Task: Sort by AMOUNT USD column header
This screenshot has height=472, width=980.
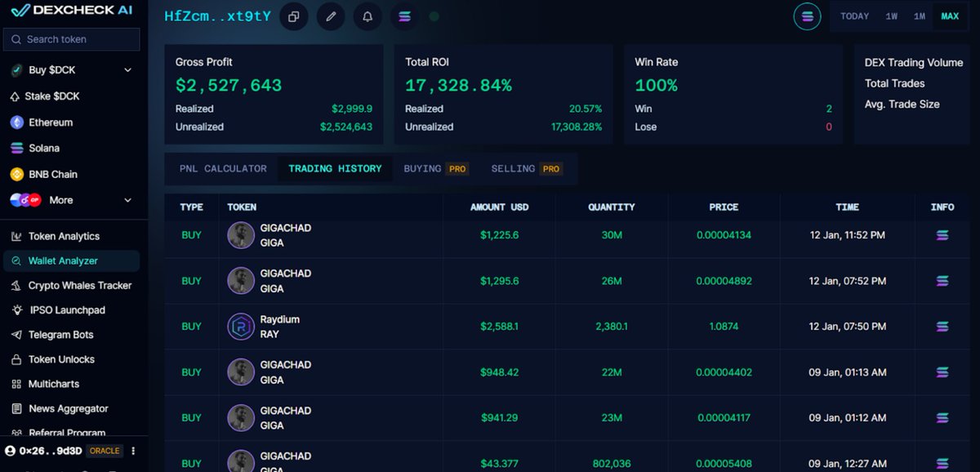Action: [x=499, y=207]
